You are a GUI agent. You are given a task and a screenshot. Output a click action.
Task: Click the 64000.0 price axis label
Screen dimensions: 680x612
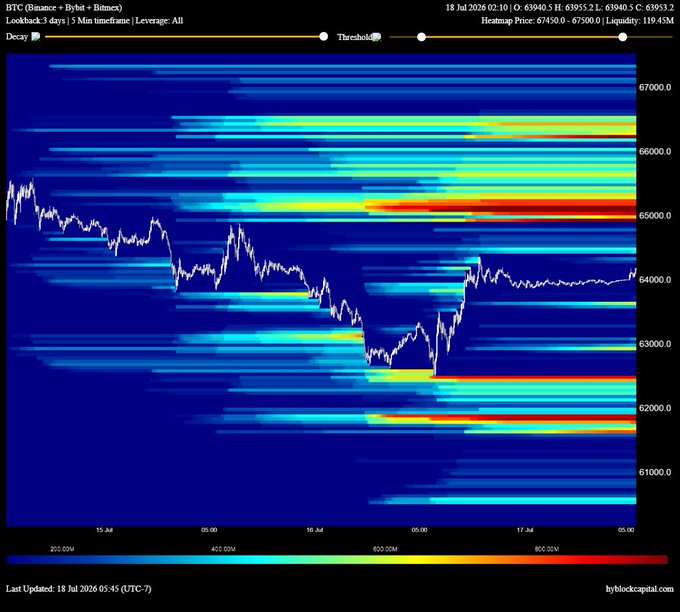point(655,280)
